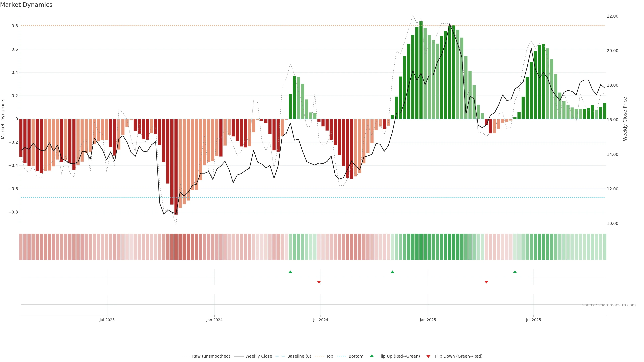Screen dimensions: 644x362
Task: Click the first green flip-up triangle marker
Action: point(290,272)
